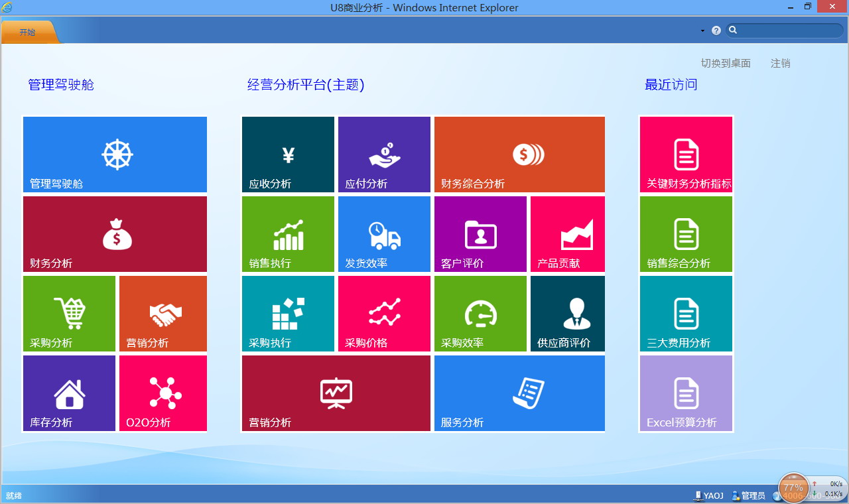Expand the dropdown arrow beside help
The height and width of the screenshot is (504, 849).
[x=702, y=31]
